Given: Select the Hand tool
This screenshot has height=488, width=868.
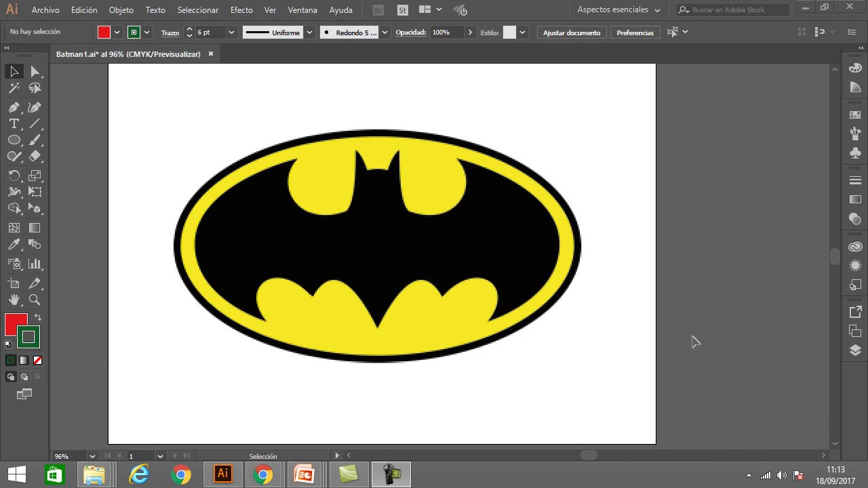Looking at the screenshot, I should (14, 300).
